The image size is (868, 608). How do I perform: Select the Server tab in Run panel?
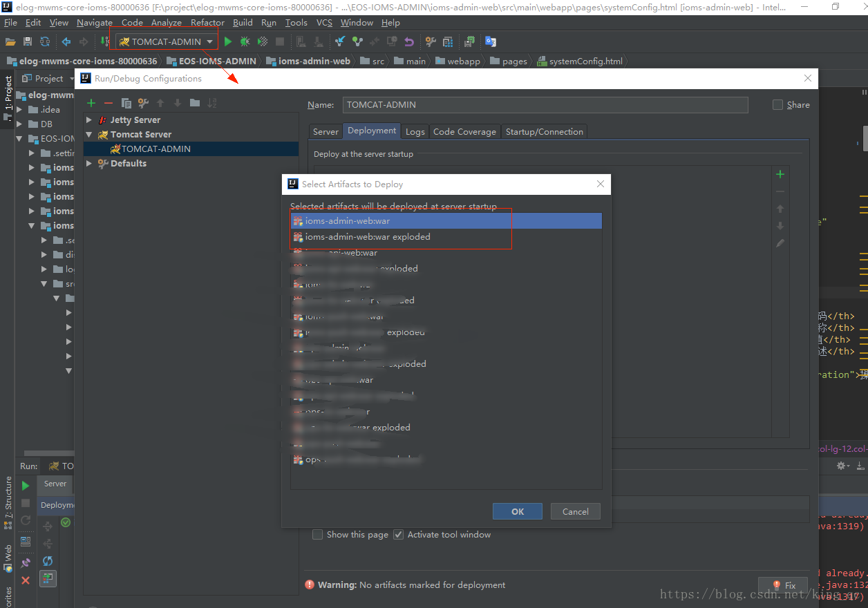[x=55, y=484]
